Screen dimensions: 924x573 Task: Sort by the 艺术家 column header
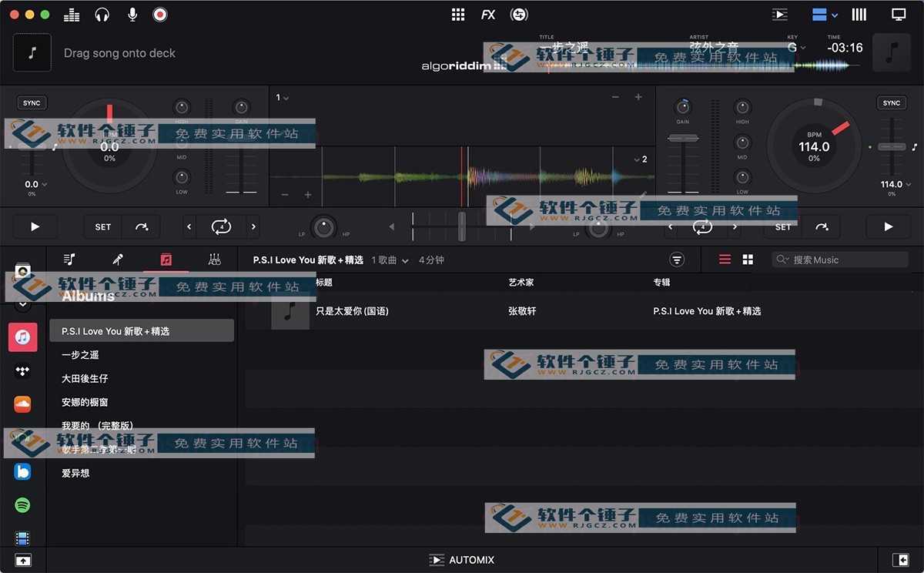(x=521, y=283)
